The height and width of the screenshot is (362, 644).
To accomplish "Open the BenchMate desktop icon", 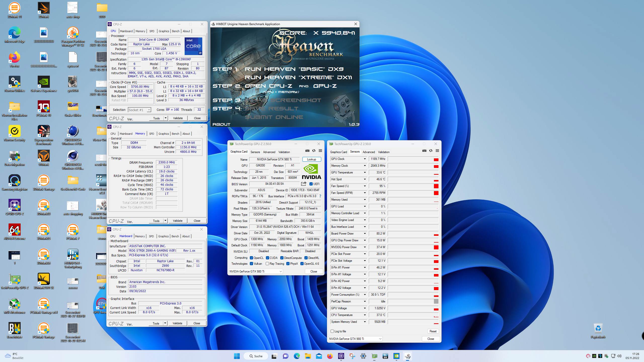I will [x=14, y=330].
